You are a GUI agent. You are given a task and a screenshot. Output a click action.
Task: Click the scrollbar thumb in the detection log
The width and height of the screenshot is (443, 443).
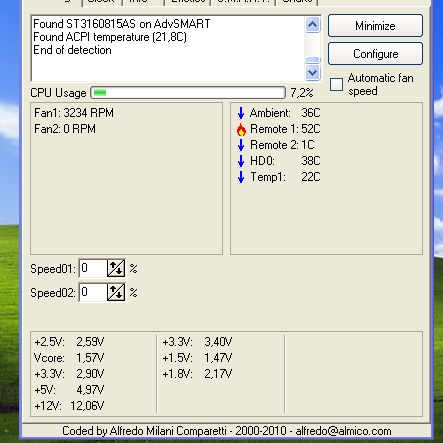tap(312, 60)
